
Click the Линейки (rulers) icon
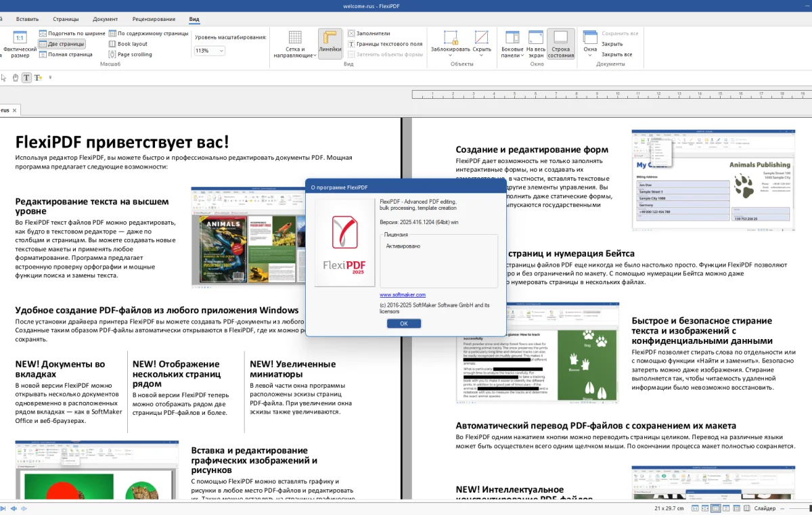click(x=330, y=43)
